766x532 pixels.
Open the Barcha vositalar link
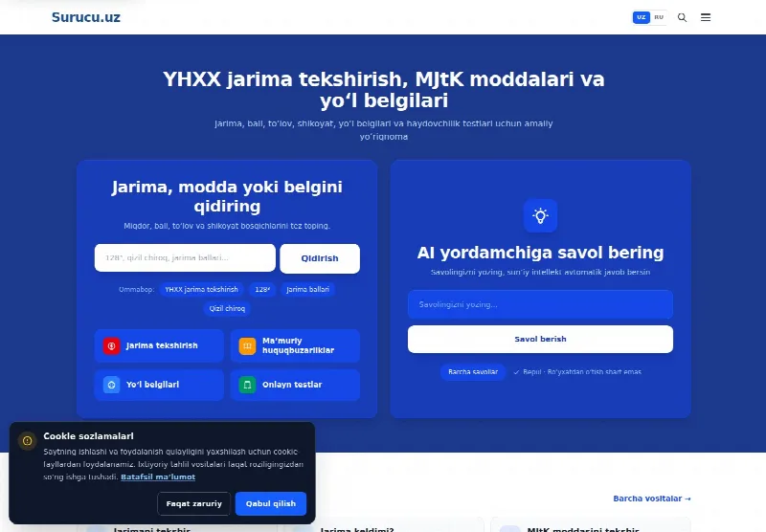(652, 499)
